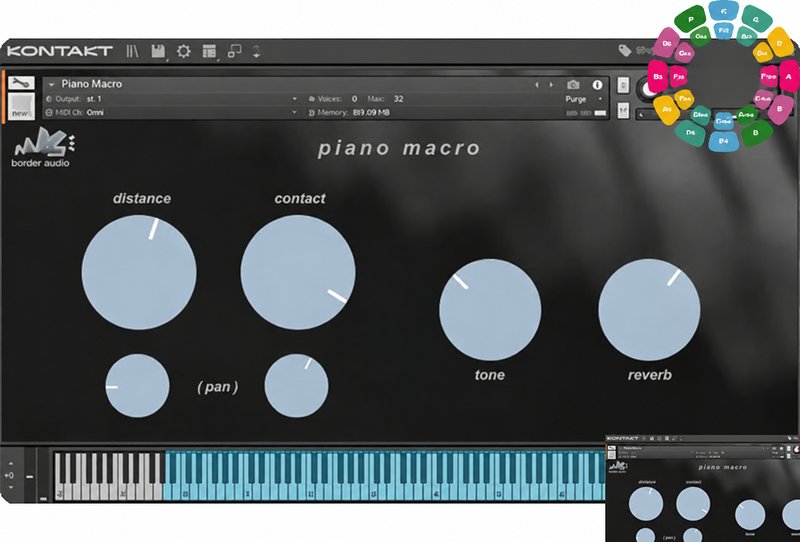The height and width of the screenshot is (542, 800).
Task: Click the reverb knob
Action: 649,310
